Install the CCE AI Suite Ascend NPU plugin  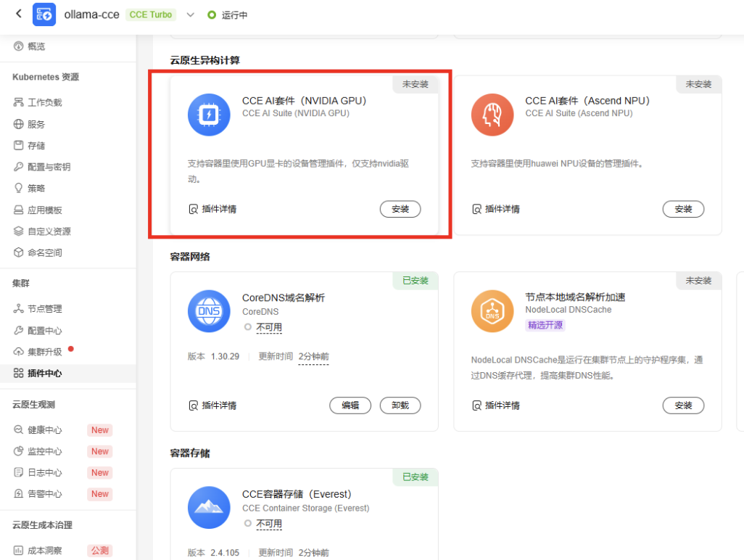click(683, 210)
